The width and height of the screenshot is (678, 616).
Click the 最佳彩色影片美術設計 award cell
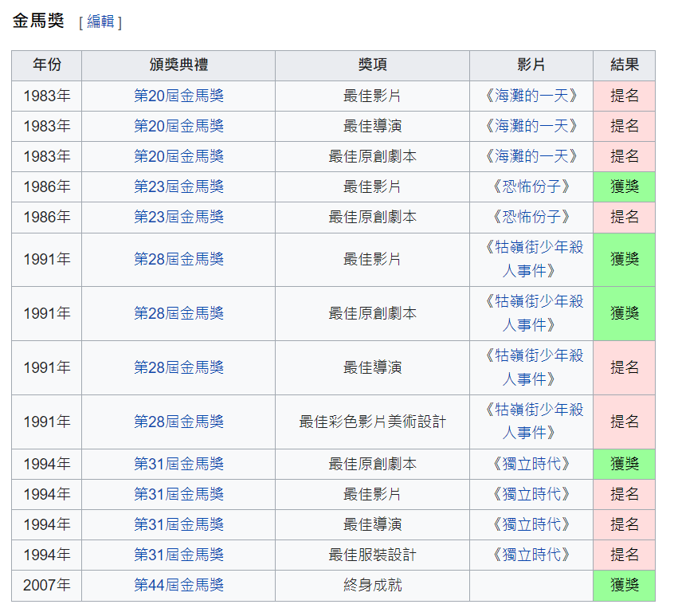(372, 422)
